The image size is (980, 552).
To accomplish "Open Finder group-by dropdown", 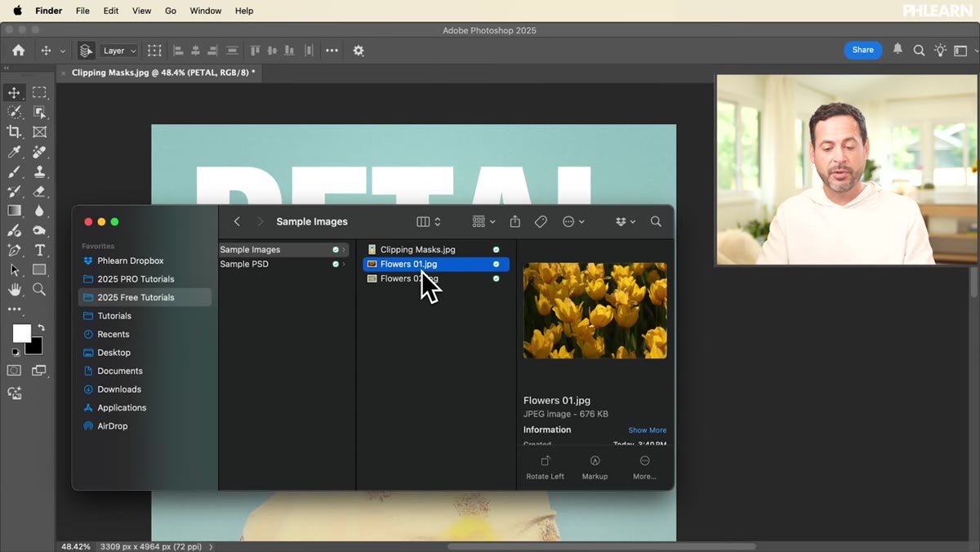I will click(483, 221).
